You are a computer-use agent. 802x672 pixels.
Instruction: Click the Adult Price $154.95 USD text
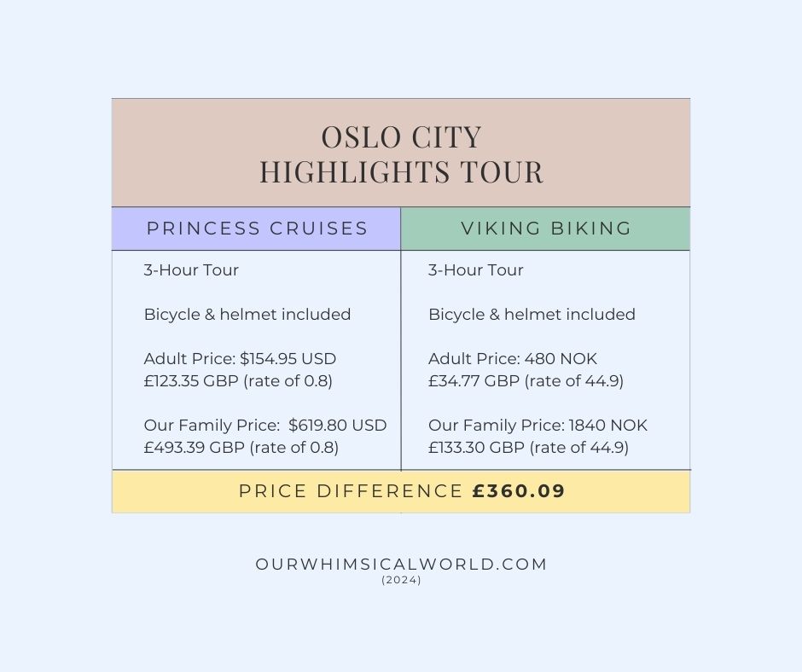tap(246, 359)
